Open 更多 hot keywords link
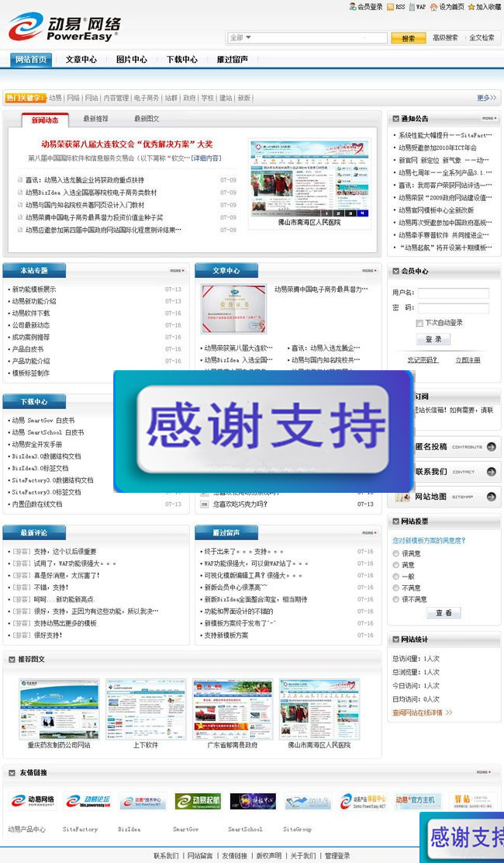The height and width of the screenshot is (863, 504). (x=486, y=98)
